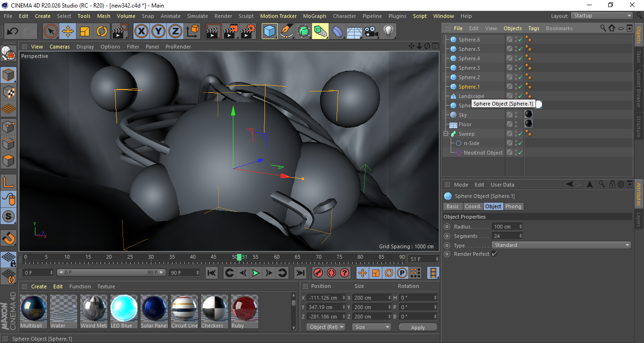The height and width of the screenshot is (343, 644).
Task: Collapse the Sweep object tree
Action: (x=446, y=134)
